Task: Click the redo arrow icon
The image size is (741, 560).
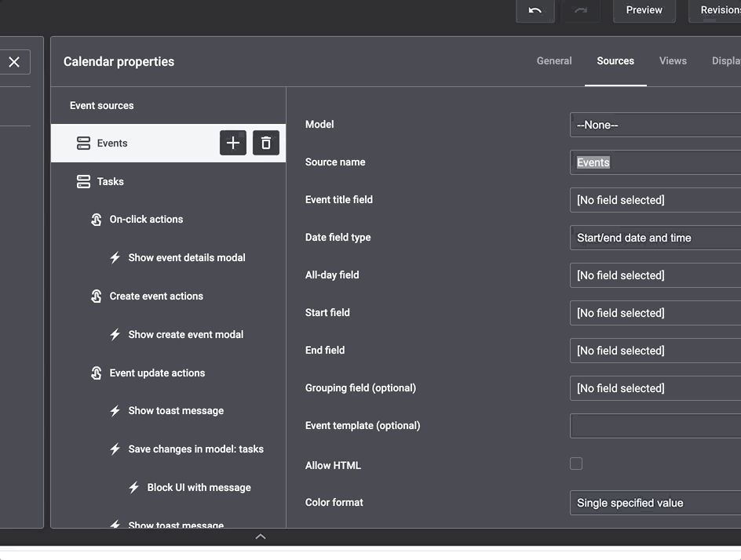Action: pyautogui.click(x=581, y=10)
